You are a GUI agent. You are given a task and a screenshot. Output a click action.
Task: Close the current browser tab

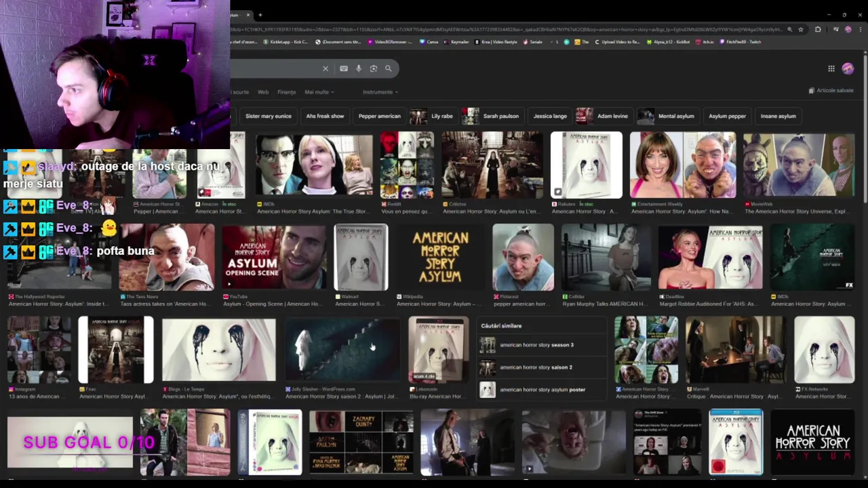pos(248,15)
